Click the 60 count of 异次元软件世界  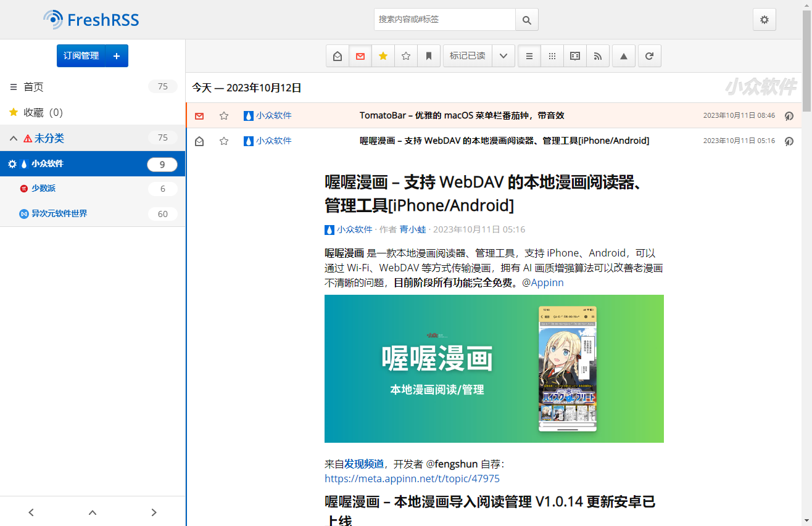pos(163,214)
